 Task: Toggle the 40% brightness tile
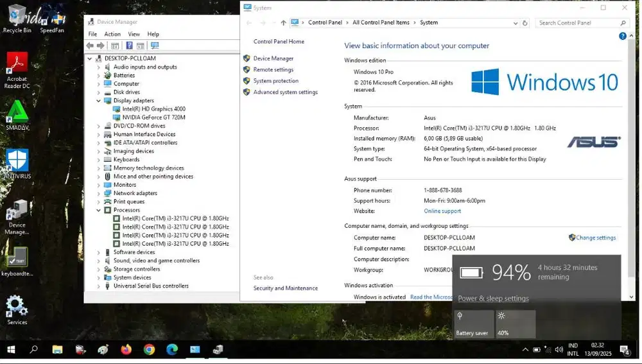(x=516, y=324)
